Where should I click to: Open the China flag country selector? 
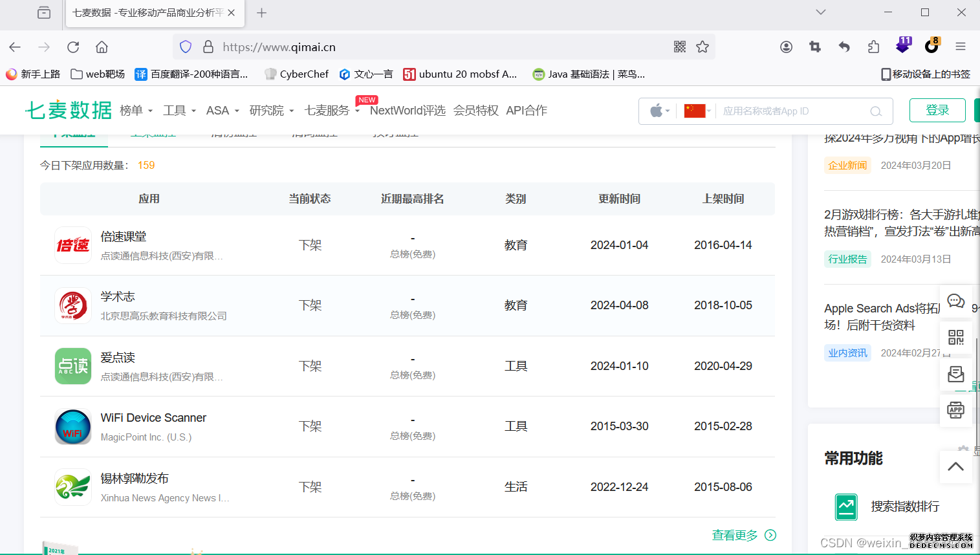[697, 111]
